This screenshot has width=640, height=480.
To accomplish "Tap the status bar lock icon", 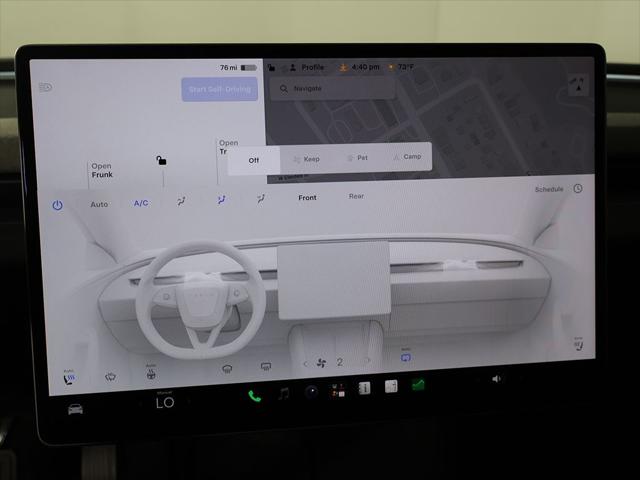I will point(271,68).
